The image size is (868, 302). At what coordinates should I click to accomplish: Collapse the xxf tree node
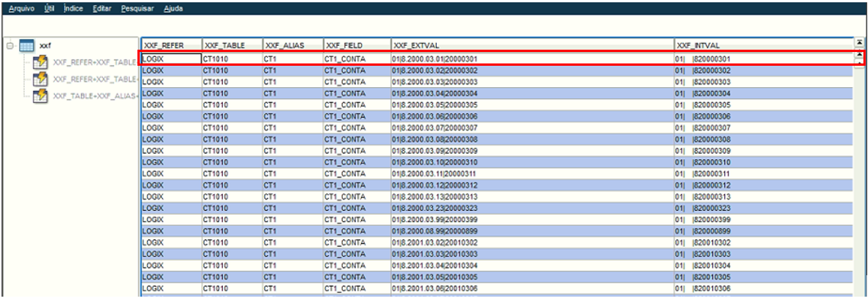(x=9, y=45)
